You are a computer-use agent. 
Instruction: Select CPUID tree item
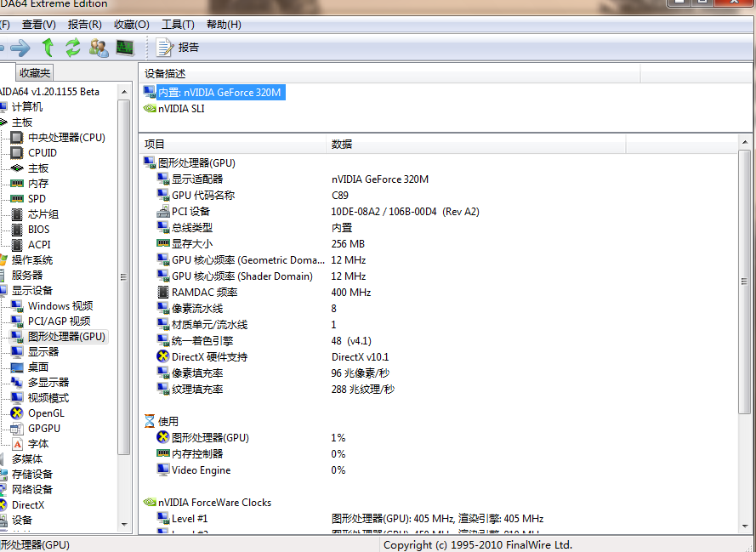[x=43, y=153]
